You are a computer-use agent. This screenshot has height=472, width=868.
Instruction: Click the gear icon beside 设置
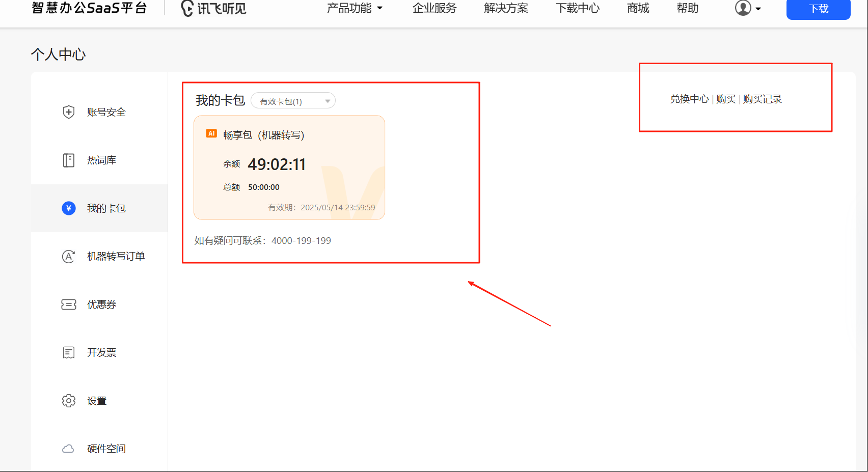[69, 401]
